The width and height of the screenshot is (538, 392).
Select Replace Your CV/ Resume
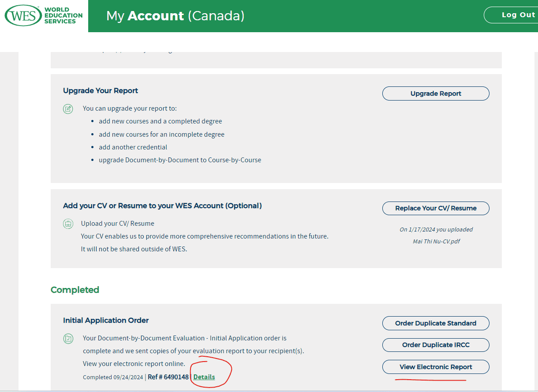[436, 208]
